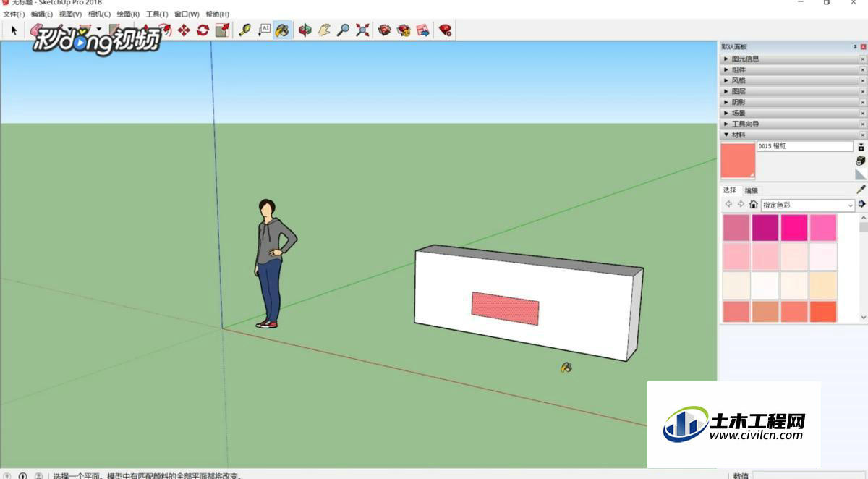Open the 视图(V) menu
Viewport: 868px width, 479px height.
point(70,14)
